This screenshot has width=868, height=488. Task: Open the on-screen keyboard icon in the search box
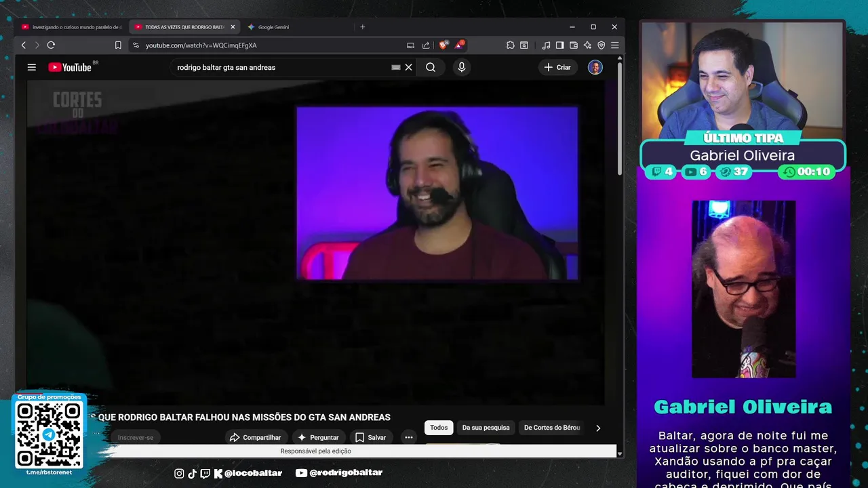(x=396, y=67)
